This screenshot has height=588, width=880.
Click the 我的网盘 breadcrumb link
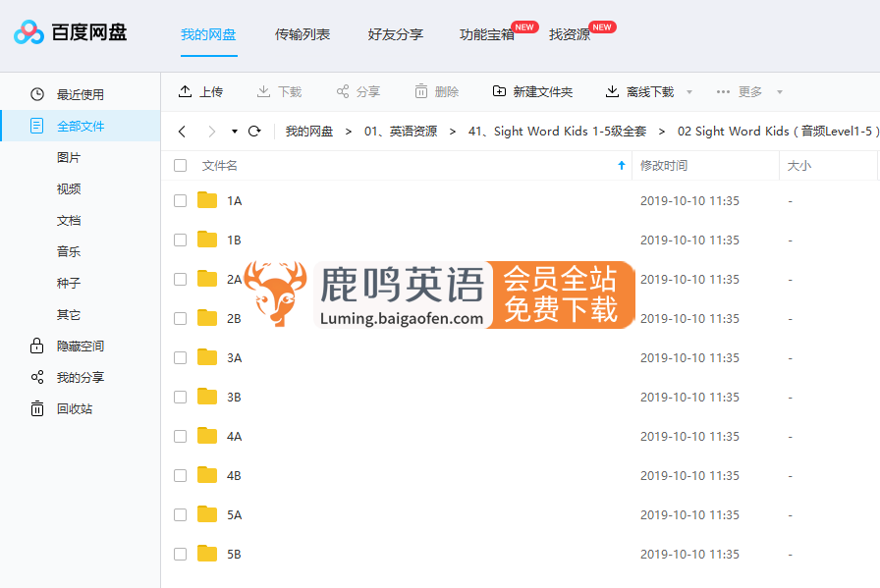click(x=309, y=132)
